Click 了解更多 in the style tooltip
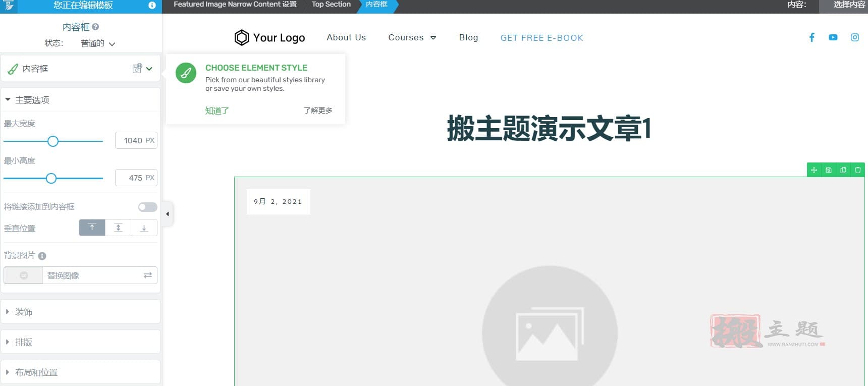The height and width of the screenshot is (386, 868). click(318, 111)
